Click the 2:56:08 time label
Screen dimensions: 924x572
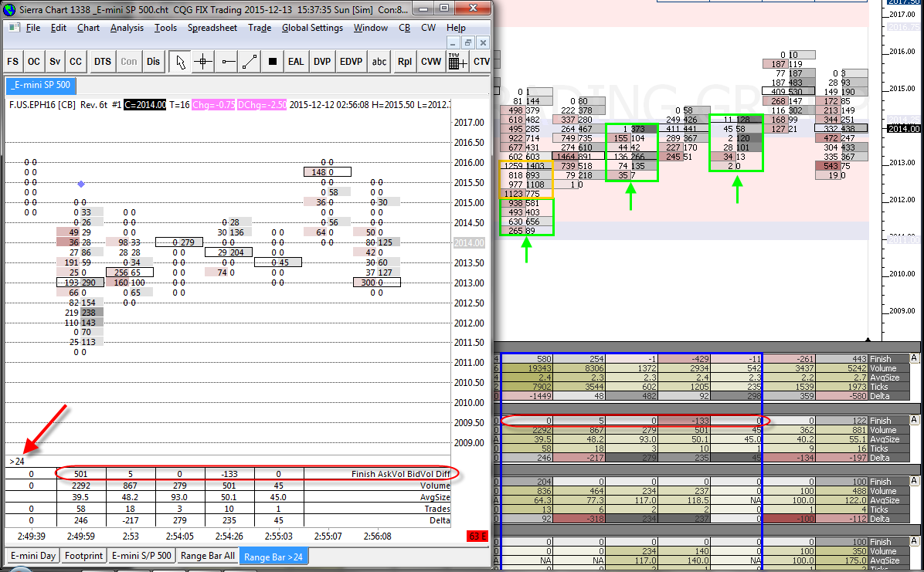click(377, 536)
